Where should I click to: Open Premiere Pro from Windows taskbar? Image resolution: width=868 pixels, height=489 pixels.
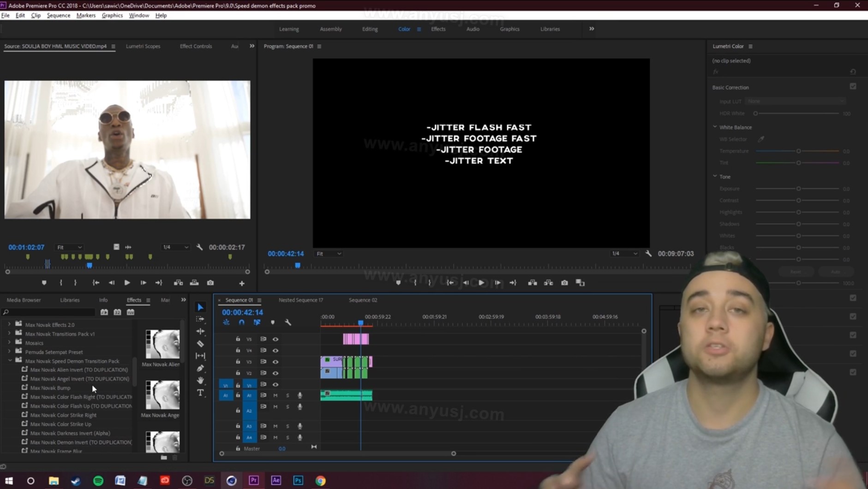(x=253, y=480)
